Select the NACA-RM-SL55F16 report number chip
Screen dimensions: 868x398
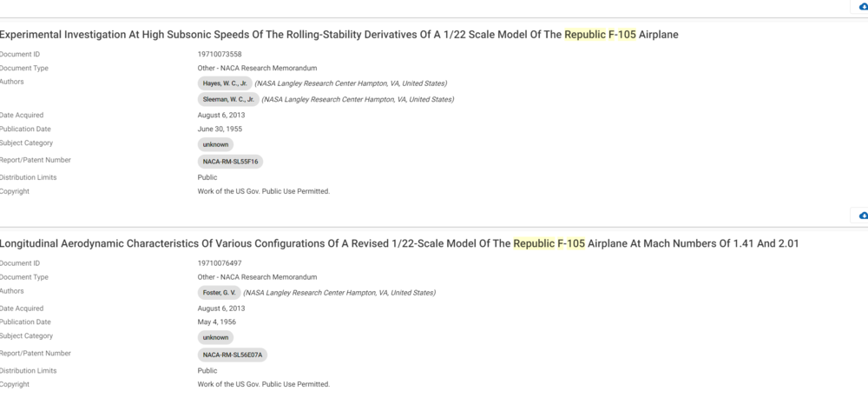point(230,162)
